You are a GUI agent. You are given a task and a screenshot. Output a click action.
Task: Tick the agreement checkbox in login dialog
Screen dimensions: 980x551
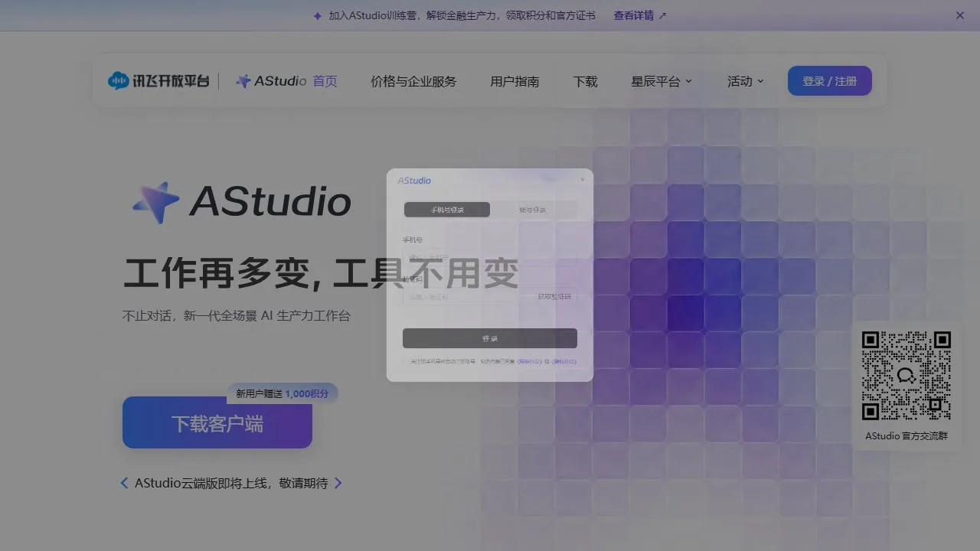(405, 361)
